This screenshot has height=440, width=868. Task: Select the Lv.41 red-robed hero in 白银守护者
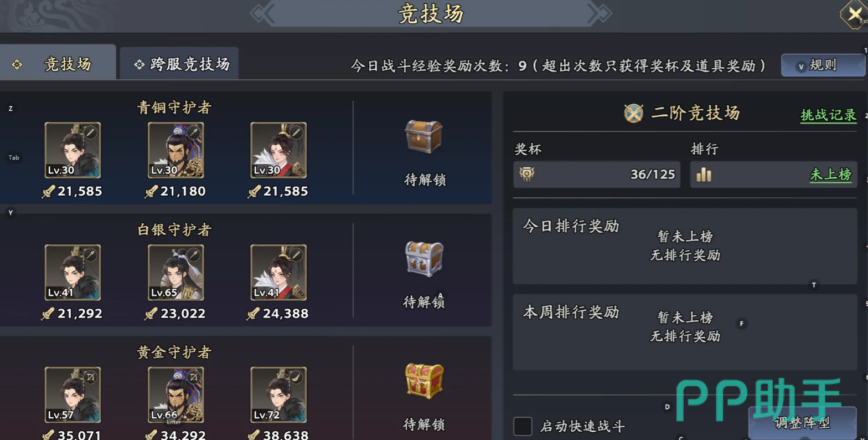278,273
